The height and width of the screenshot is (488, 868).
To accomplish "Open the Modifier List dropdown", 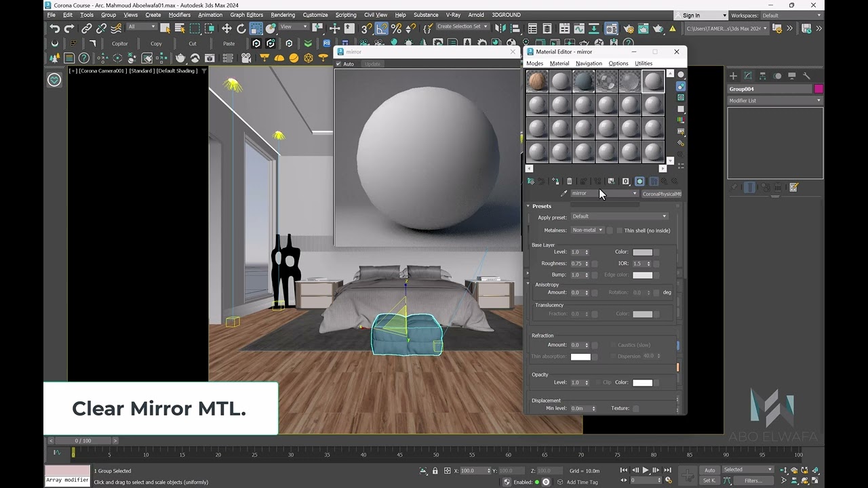I will pos(774,100).
